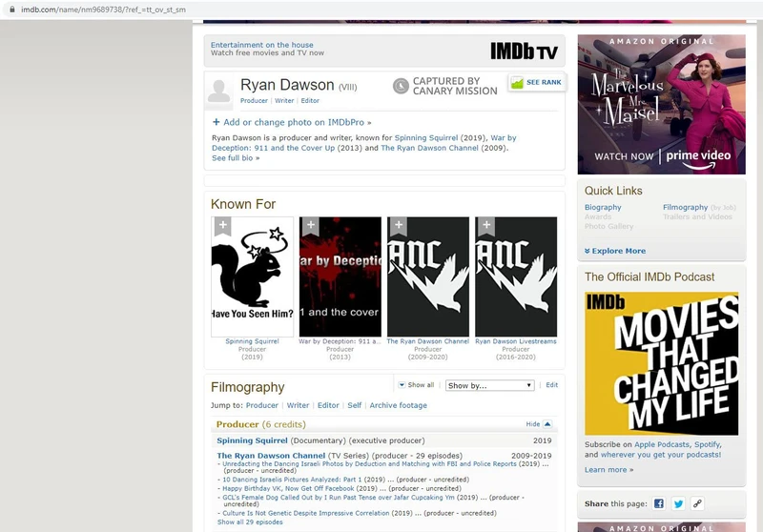Image resolution: width=763 pixels, height=532 pixels.
Task: Open The Ryan Dawson Channel filmography entry
Action: point(271,456)
